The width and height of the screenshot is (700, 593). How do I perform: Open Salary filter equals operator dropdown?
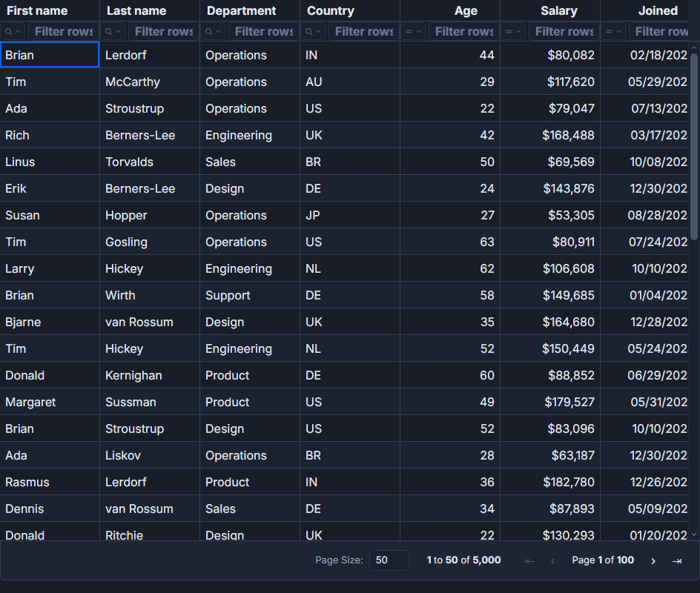pyautogui.click(x=512, y=32)
